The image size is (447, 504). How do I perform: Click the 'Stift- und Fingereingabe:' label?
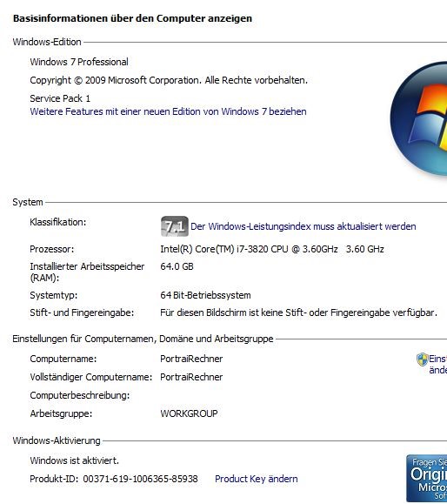82,312
